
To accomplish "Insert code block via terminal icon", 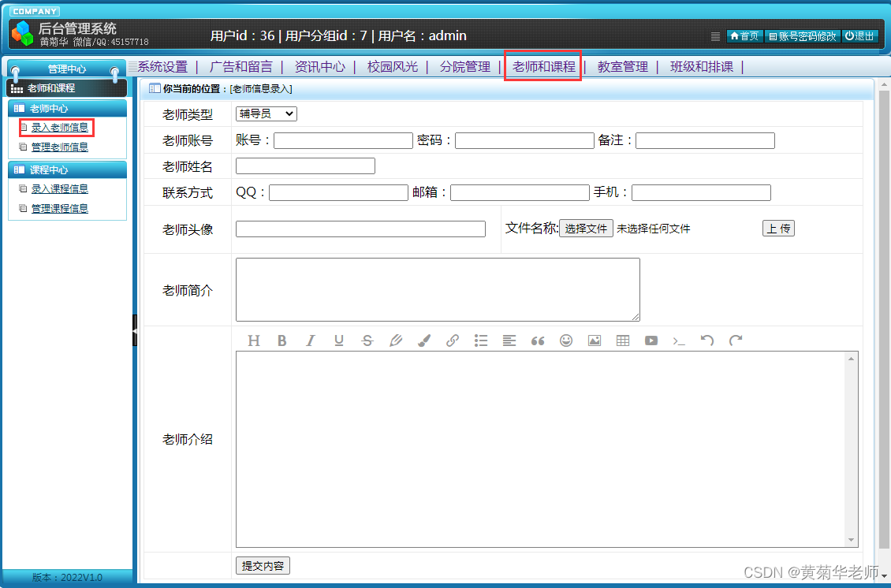I will click(679, 341).
